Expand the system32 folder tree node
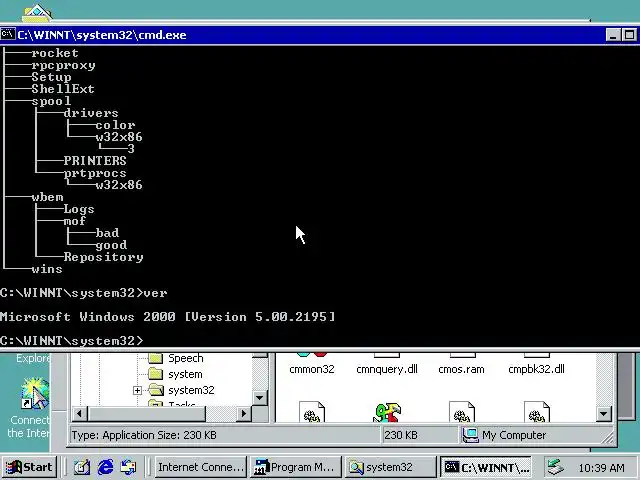The width and height of the screenshot is (640, 480). (x=138, y=391)
